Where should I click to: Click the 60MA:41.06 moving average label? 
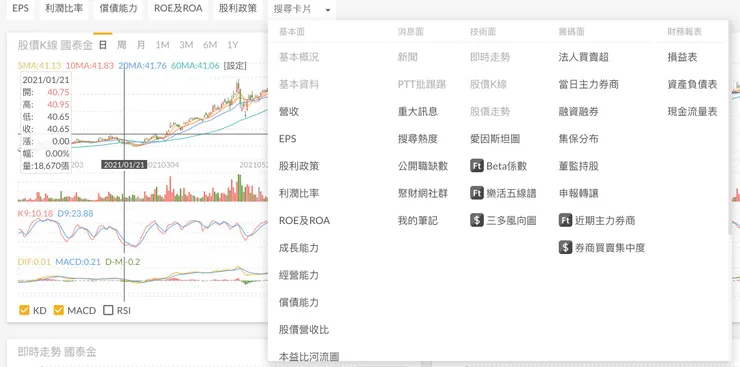click(x=195, y=66)
